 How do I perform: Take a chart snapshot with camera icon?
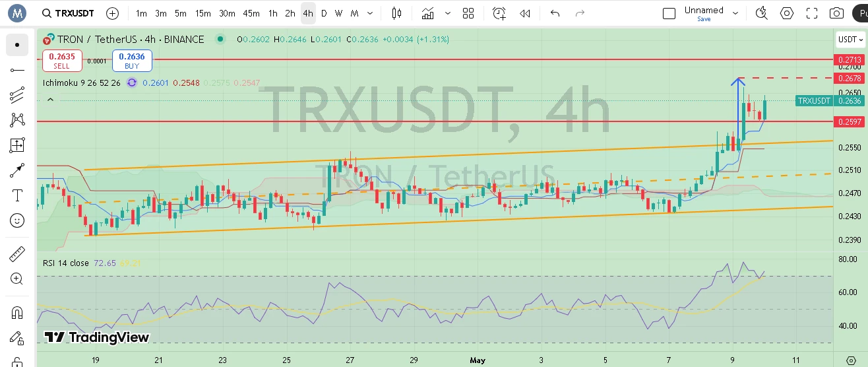836,13
